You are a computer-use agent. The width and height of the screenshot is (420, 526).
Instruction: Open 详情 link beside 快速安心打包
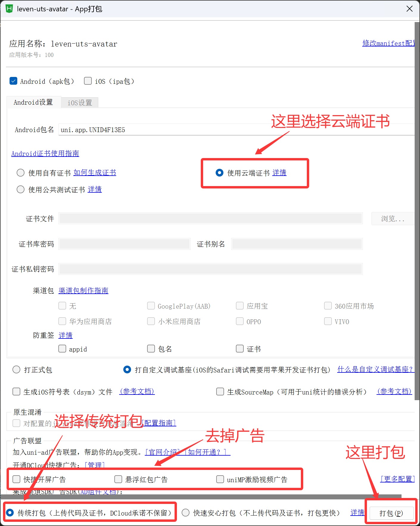(x=357, y=513)
